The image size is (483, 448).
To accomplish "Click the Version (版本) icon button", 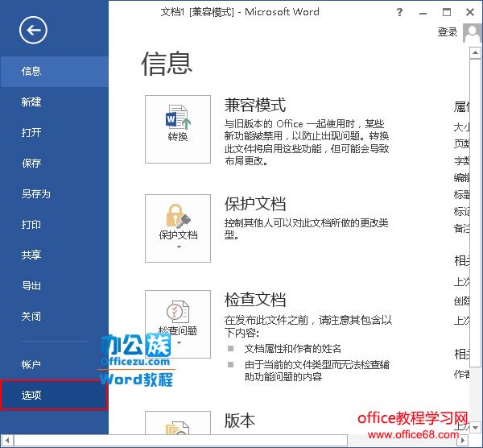I will click(x=178, y=424).
